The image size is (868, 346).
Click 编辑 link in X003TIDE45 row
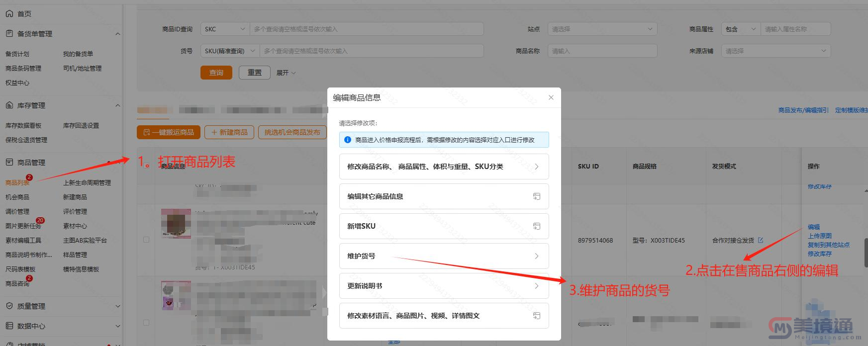pos(814,227)
